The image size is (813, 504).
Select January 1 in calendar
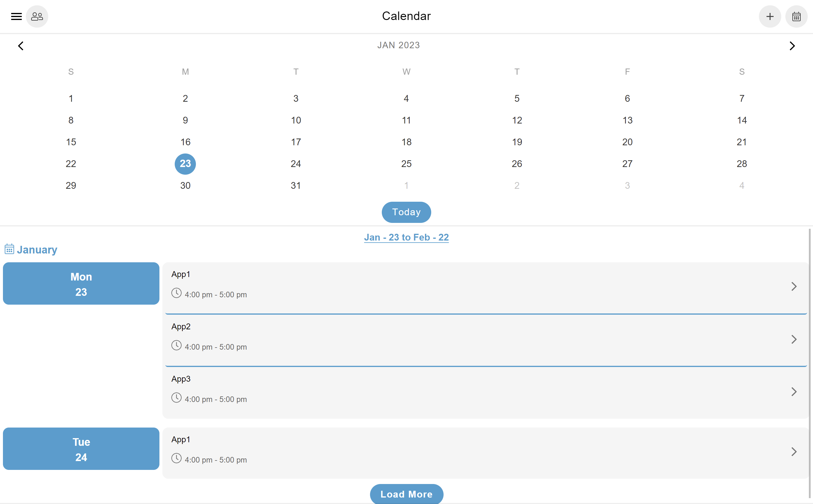pyautogui.click(x=71, y=98)
